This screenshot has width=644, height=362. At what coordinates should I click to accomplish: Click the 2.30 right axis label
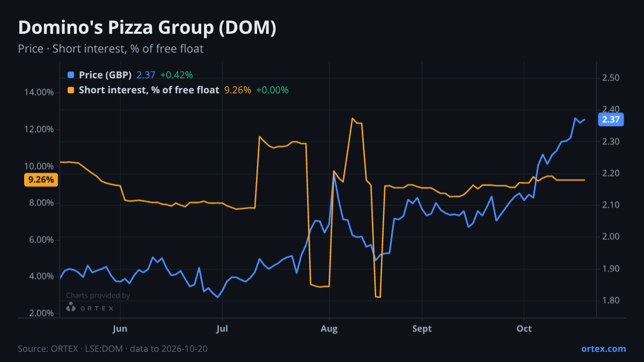(611, 142)
